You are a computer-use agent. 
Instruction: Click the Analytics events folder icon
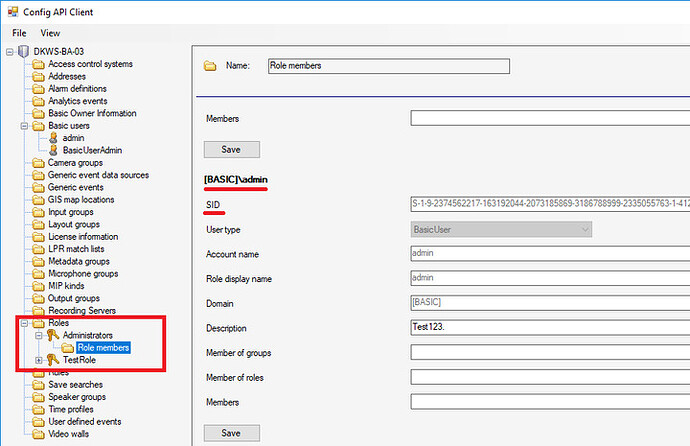pyautogui.click(x=39, y=101)
